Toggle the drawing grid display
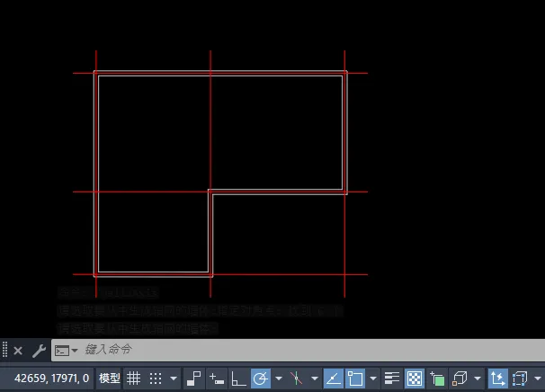The image size is (545, 392). click(133, 379)
